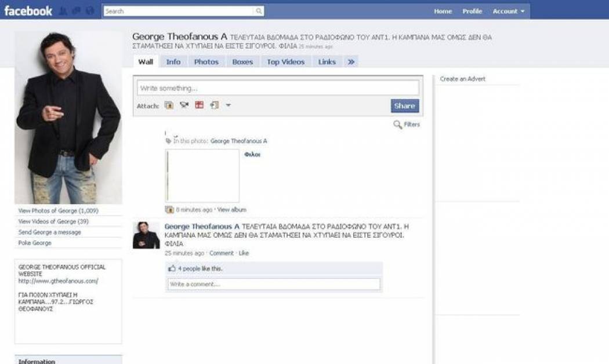This screenshot has width=609, height=364.
Task: Click the video attach icon
Action: (184, 105)
